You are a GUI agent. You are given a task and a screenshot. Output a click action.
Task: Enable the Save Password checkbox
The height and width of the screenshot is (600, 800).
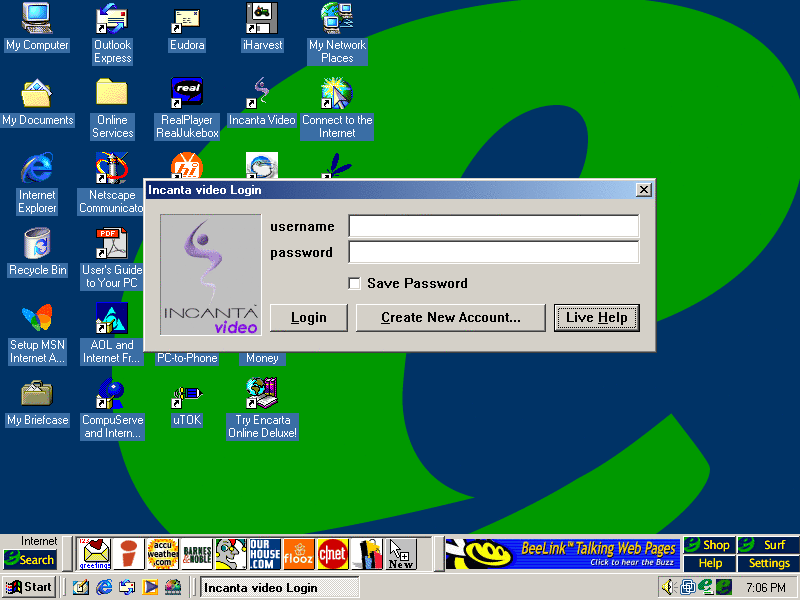tap(354, 284)
